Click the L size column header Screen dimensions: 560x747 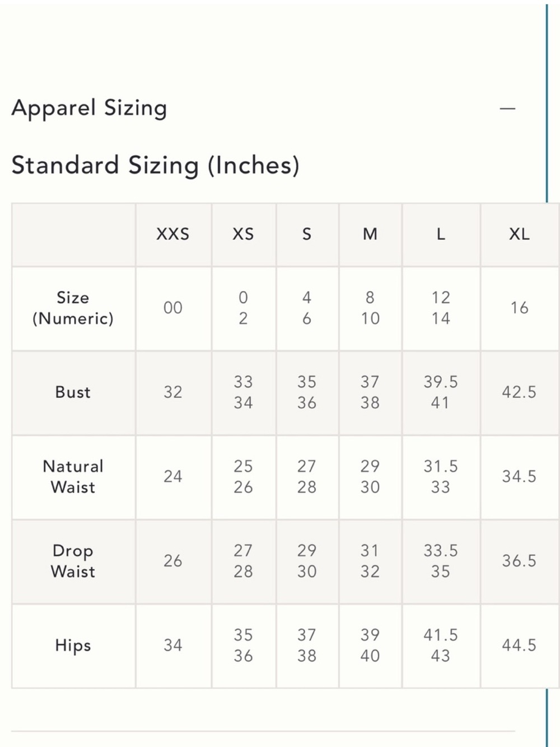[441, 234]
